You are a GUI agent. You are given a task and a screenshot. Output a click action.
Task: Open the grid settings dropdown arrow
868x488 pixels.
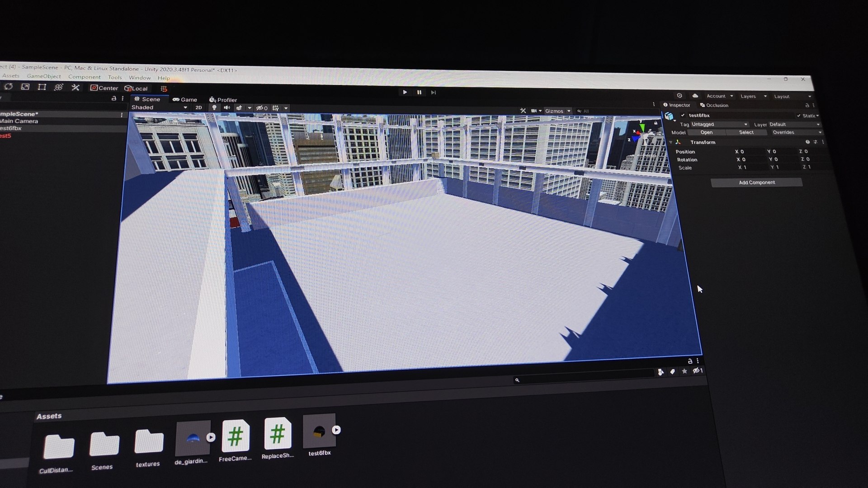(x=286, y=108)
